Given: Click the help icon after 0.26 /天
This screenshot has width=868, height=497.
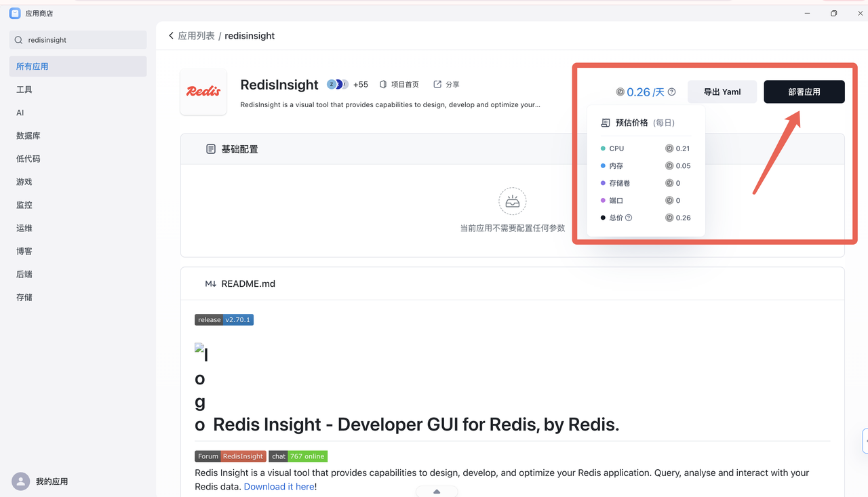Looking at the screenshot, I should pos(671,92).
